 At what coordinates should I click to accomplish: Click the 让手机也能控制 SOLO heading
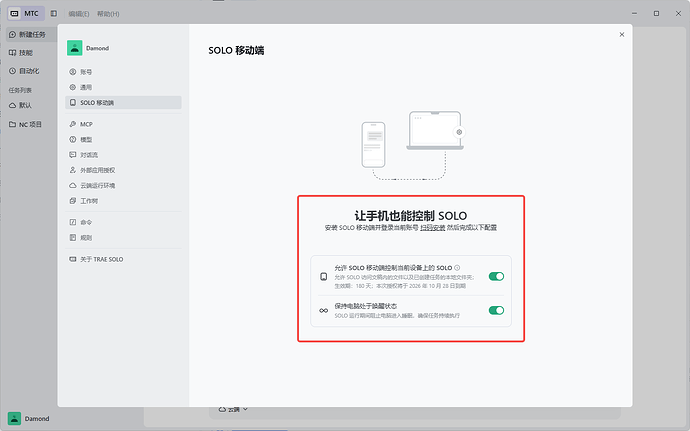pos(411,216)
